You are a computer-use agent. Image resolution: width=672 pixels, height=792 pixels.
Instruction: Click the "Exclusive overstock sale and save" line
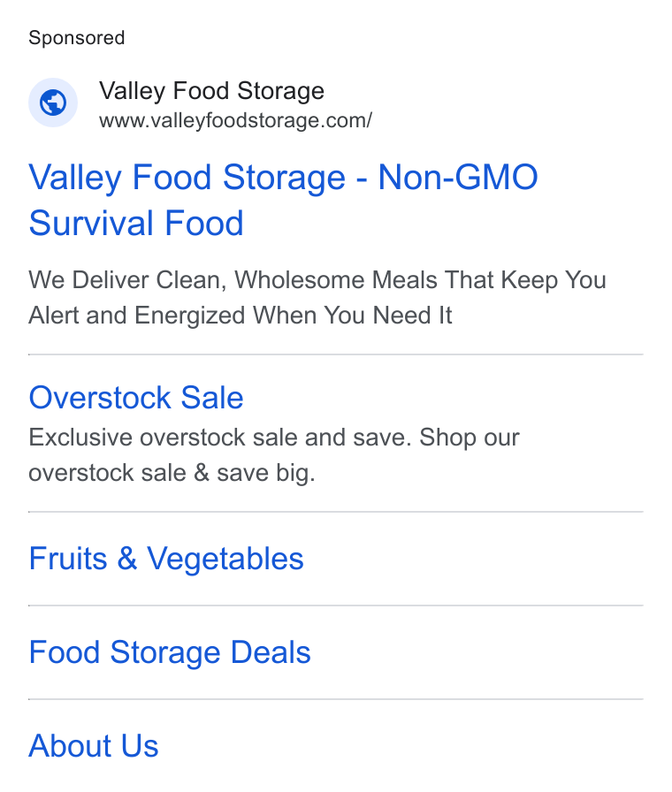coord(274,438)
